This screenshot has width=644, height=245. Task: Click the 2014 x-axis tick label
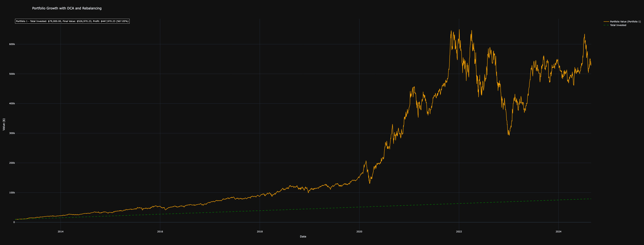61,232
